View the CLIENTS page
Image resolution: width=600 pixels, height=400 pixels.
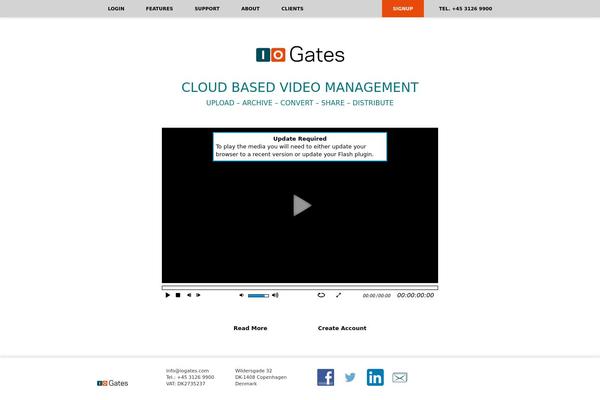[x=292, y=8]
